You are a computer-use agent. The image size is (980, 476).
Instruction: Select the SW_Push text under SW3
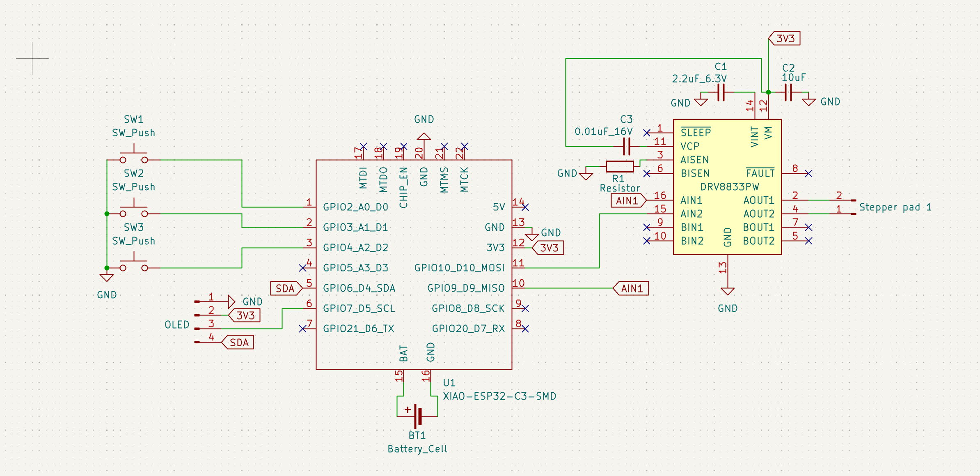133,241
